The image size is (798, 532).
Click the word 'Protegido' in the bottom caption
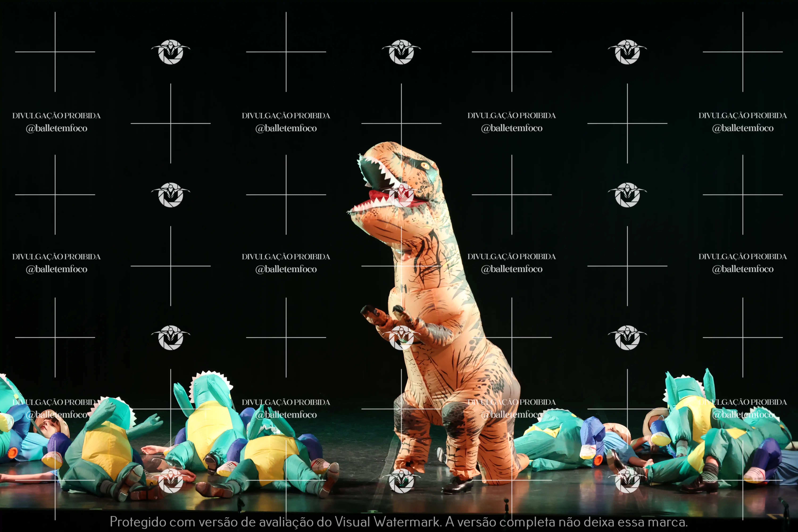pos(138,521)
